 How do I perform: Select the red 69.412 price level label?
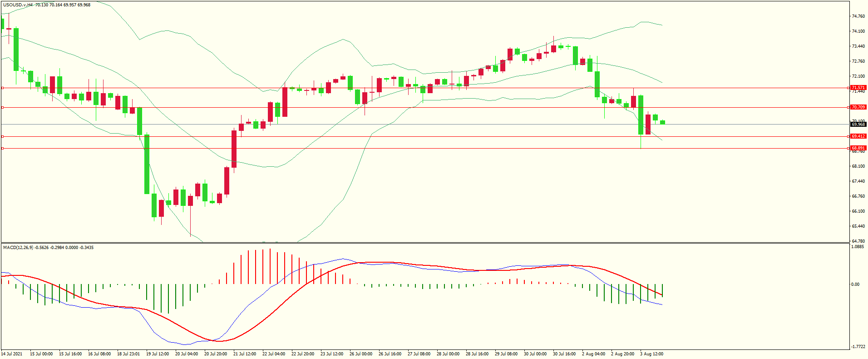click(858, 136)
